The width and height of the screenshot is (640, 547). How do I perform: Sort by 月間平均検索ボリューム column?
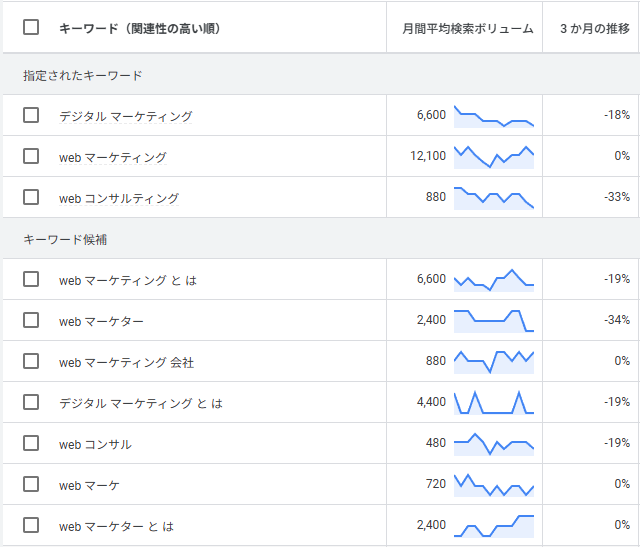pyautogui.click(x=468, y=29)
